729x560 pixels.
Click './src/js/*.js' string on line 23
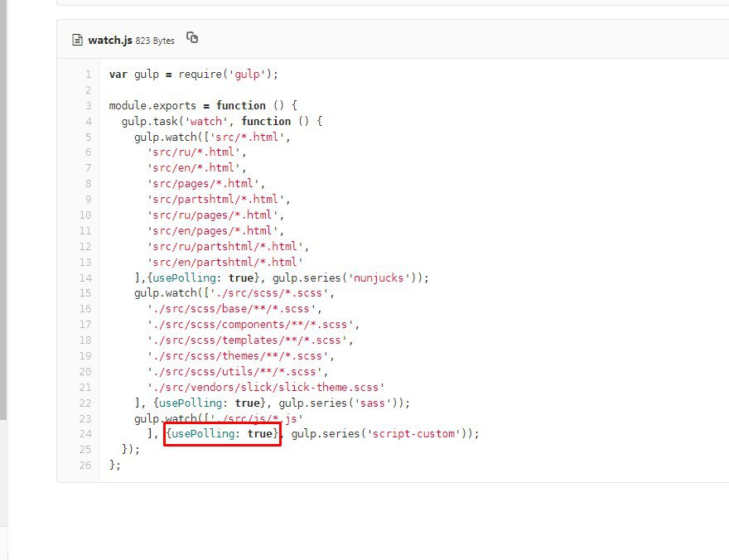pos(256,418)
